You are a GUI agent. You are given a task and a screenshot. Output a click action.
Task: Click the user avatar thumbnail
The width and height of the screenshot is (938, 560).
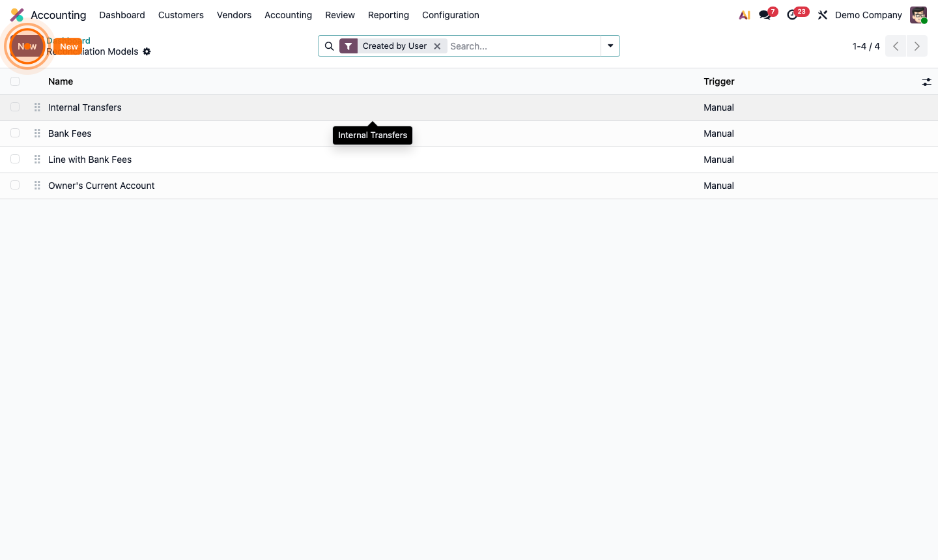918,14
